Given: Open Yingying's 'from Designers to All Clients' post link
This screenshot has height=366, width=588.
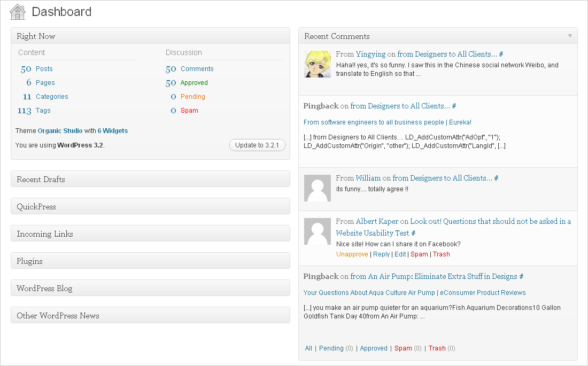Looking at the screenshot, I should pyautogui.click(x=447, y=54).
